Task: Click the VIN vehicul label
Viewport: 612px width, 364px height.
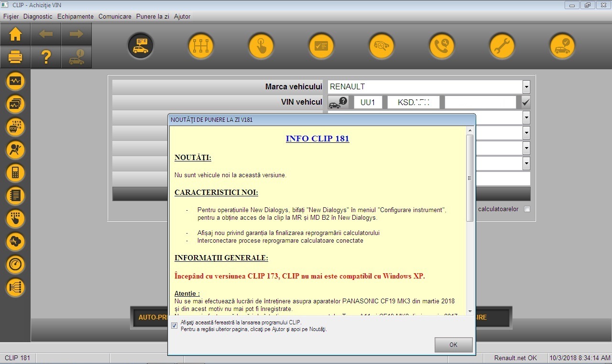Action: [x=302, y=102]
